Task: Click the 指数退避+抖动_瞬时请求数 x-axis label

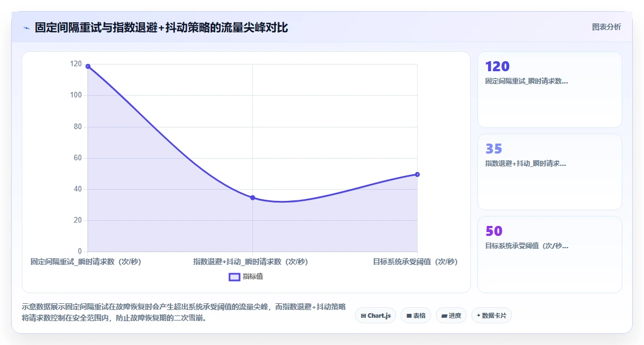Action: [x=251, y=262]
